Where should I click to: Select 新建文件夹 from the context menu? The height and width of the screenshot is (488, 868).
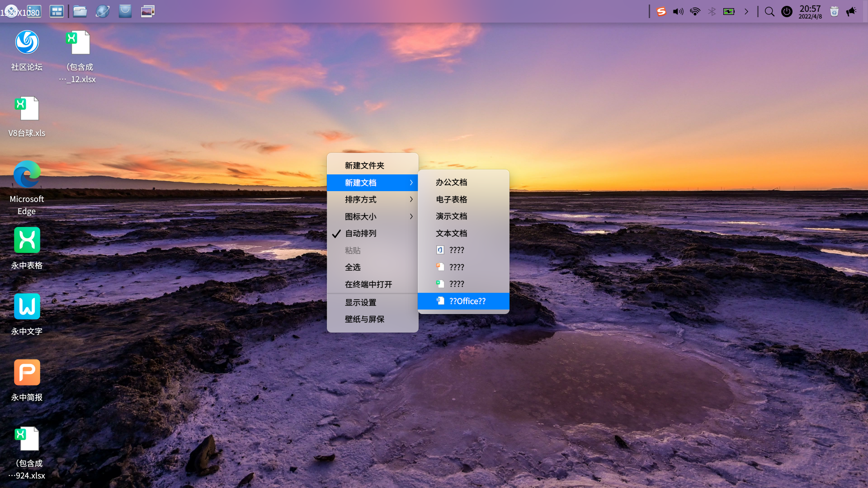pyautogui.click(x=363, y=165)
